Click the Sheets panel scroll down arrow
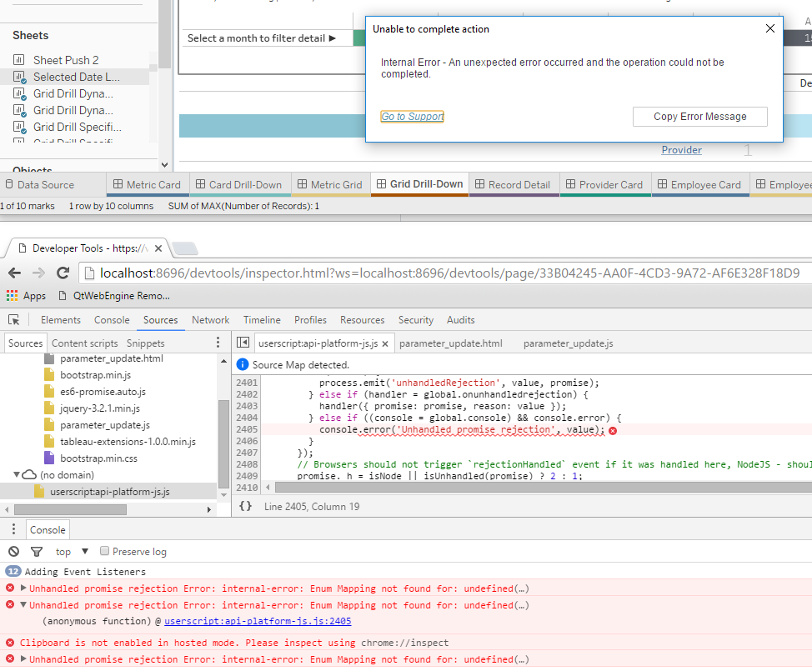 pos(165,165)
